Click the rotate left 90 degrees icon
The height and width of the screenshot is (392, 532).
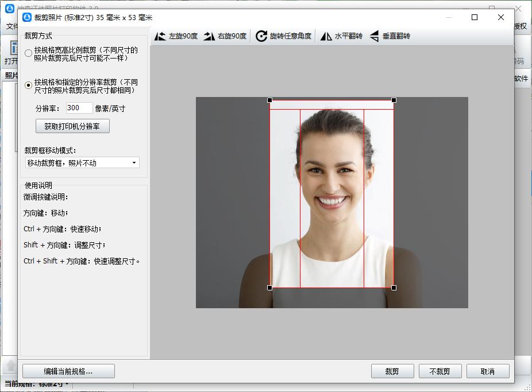tap(160, 36)
